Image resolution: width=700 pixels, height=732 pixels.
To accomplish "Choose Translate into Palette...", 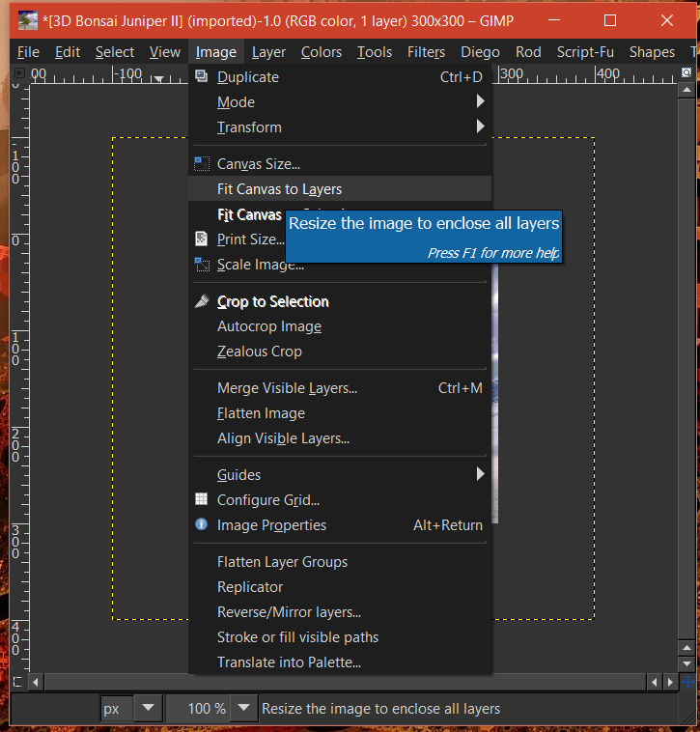I will [x=340, y=662].
